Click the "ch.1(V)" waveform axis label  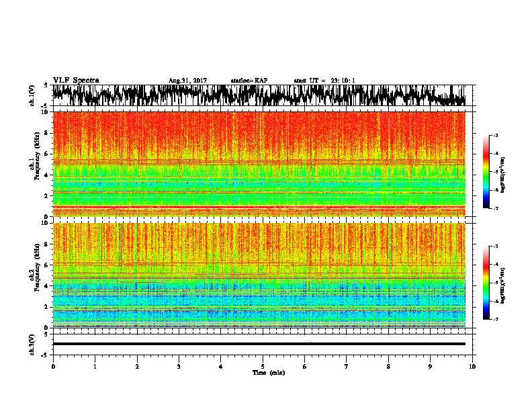(x=32, y=95)
